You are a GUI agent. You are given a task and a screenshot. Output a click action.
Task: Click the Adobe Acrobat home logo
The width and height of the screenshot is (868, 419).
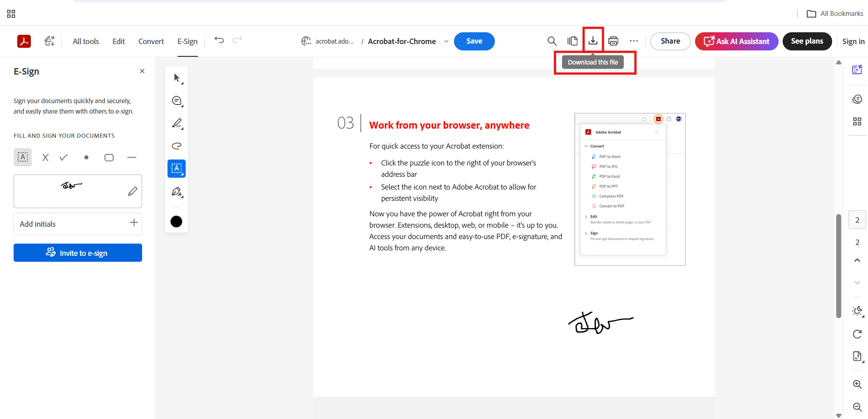point(24,41)
